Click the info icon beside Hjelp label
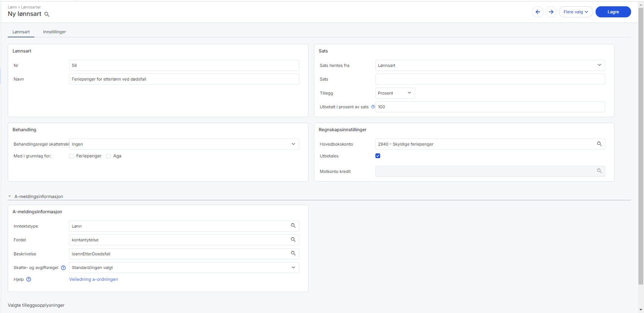The image size is (644, 313). click(x=29, y=279)
